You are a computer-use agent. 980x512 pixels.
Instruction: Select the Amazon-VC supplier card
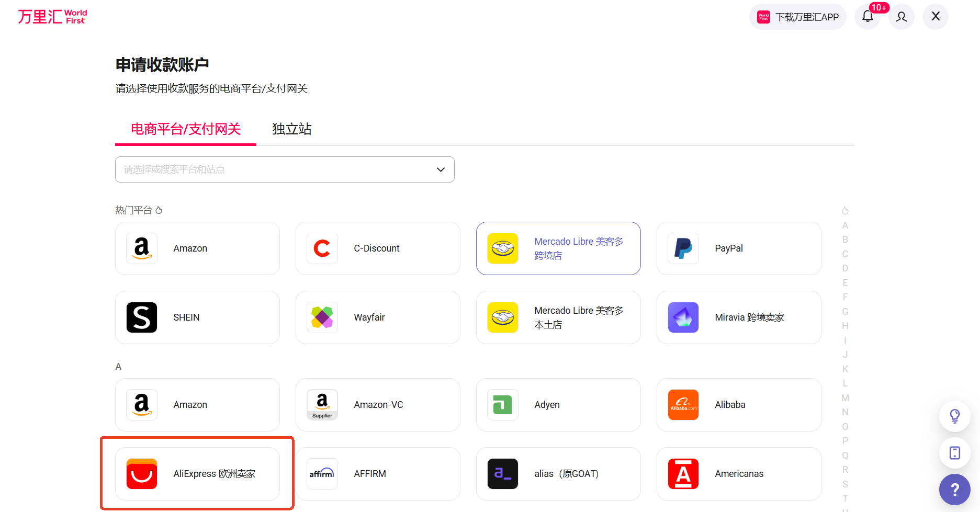[x=378, y=405]
